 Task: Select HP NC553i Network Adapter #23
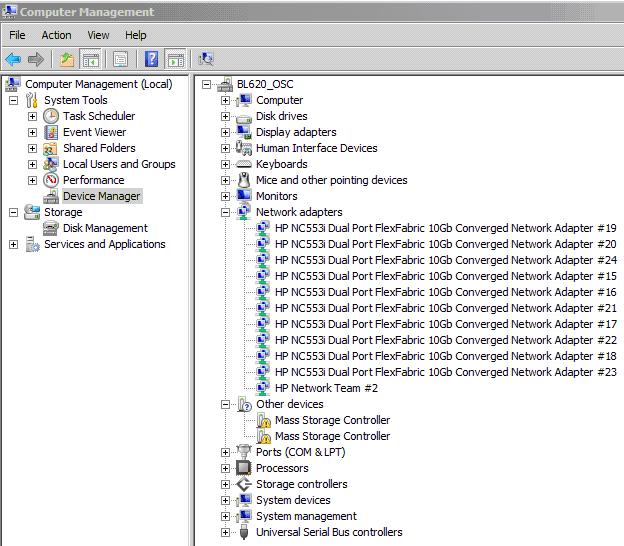pos(446,372)
